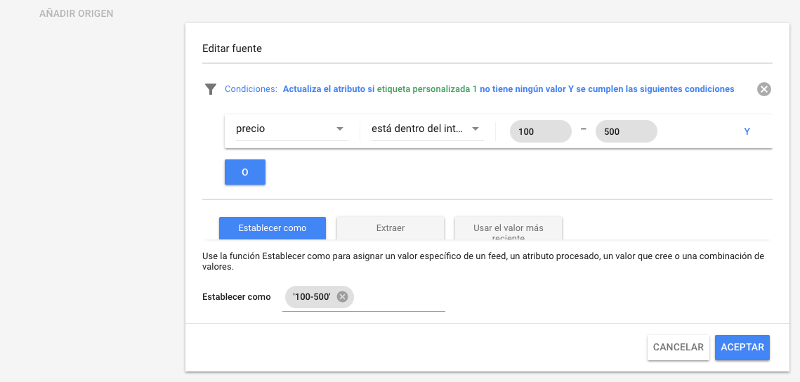
Task: Click the dropdown arrow next to precio
Action: [x=340, y=129]
